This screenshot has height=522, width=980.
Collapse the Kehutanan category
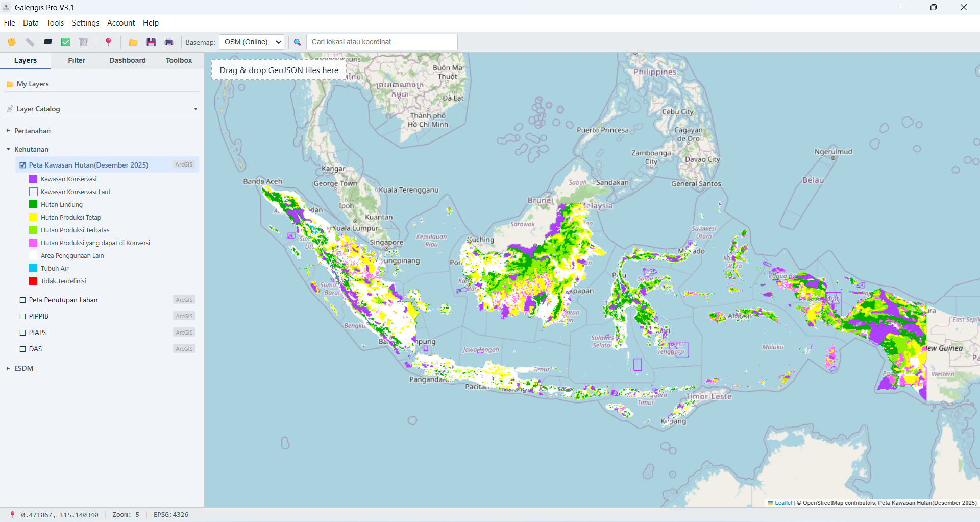[x=8, y=149]
